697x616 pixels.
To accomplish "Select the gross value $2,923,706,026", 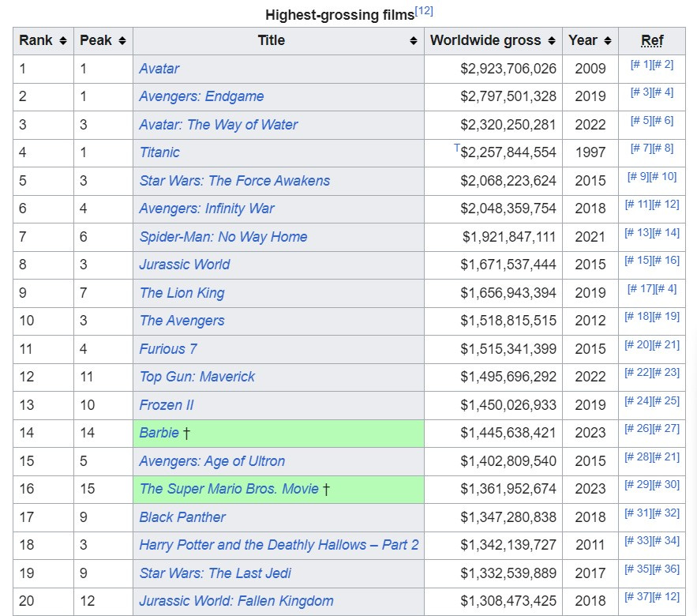I will (508, 69).
